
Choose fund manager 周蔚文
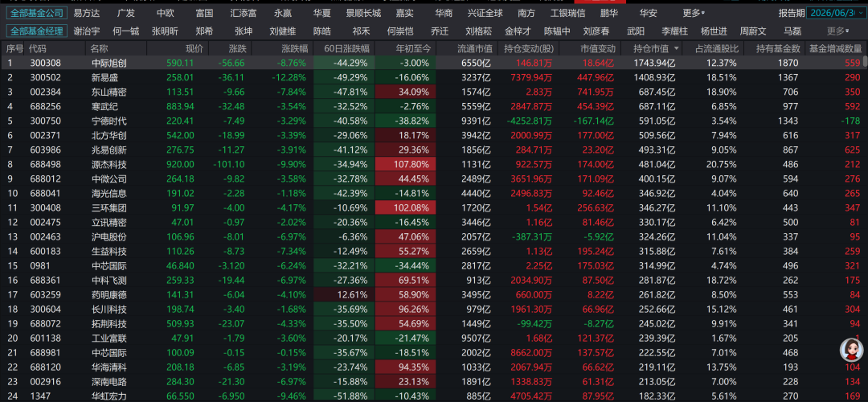753,31
